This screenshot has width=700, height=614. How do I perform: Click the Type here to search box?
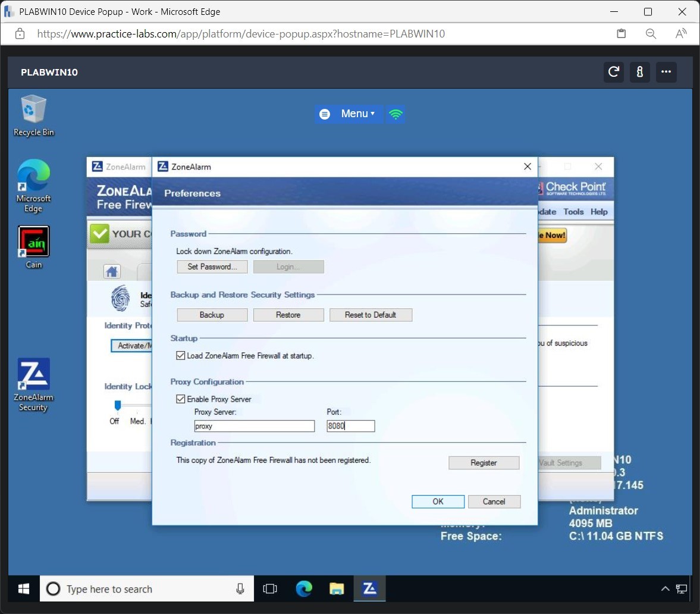(x=147, y=589)
